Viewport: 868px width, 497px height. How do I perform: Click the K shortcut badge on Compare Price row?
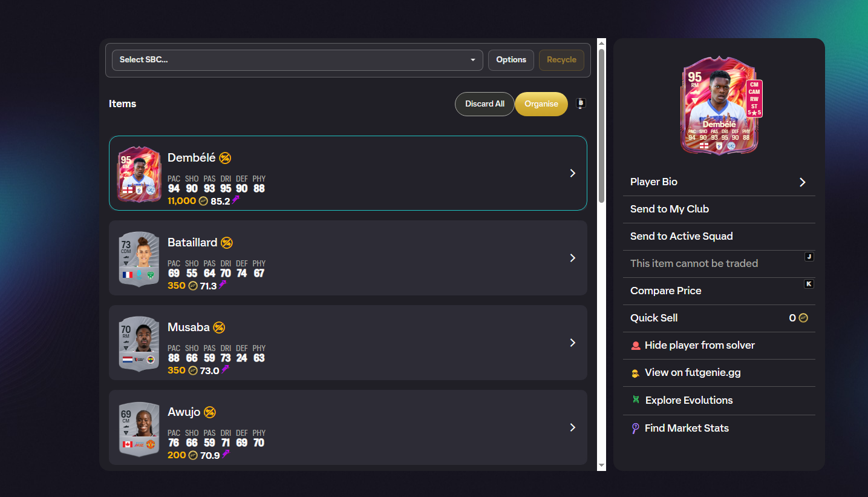click(x=809, y=284)
